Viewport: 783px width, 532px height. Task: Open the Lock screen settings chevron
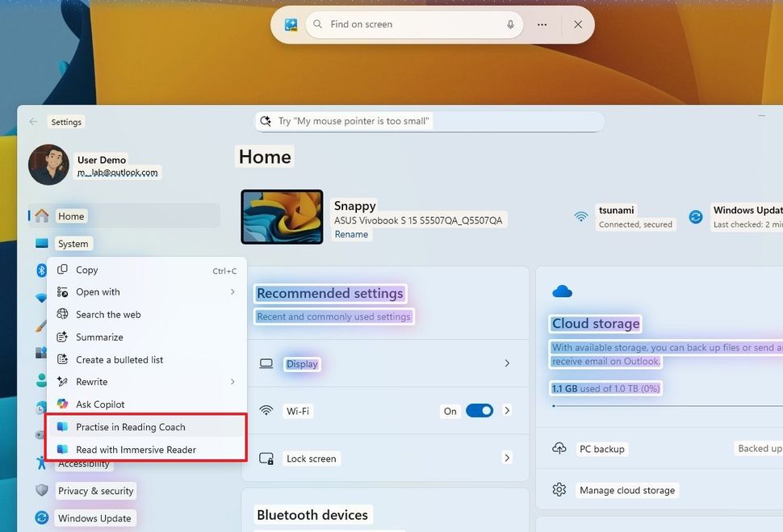click(507, 459)
